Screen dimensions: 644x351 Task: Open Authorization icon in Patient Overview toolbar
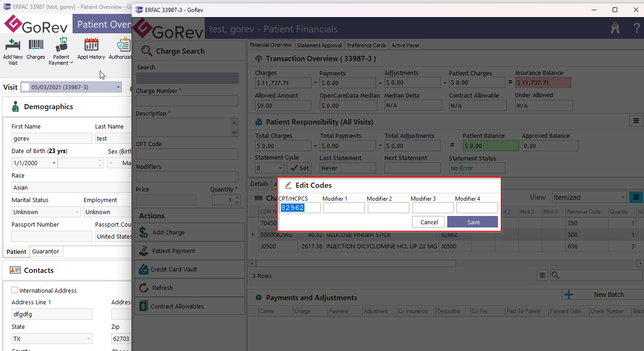(123, 45)
